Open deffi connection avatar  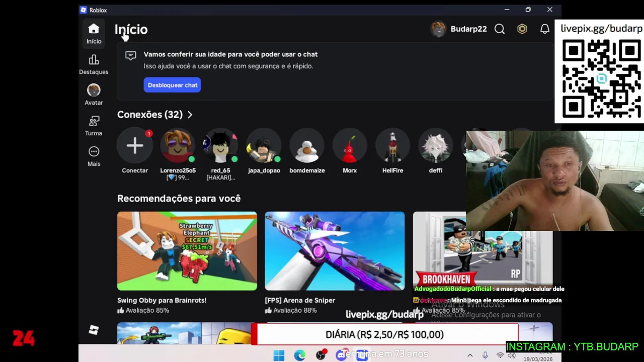(436, 146)
